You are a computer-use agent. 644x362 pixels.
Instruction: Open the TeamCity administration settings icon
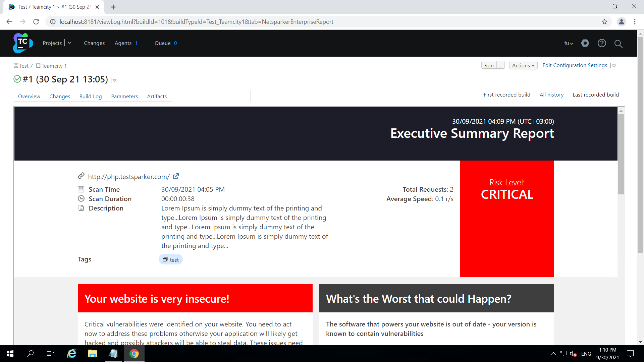585,43
